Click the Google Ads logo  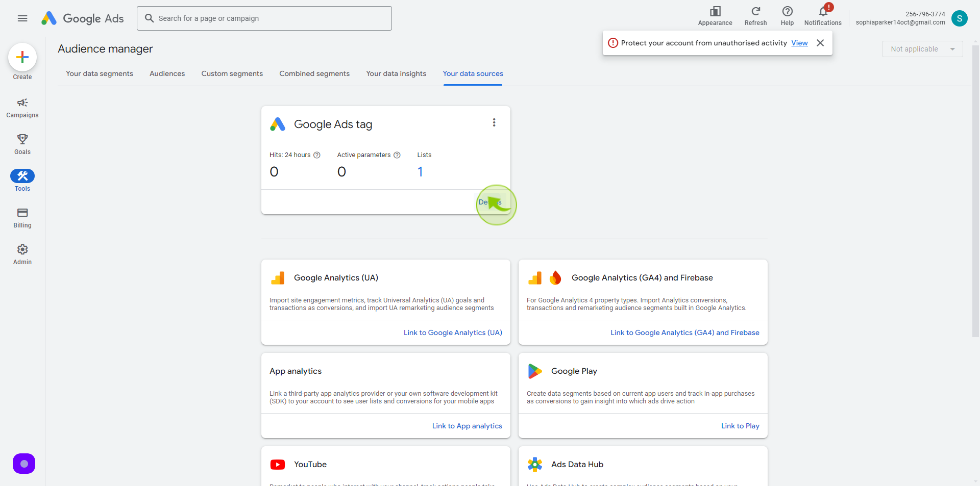click(83, 18)
